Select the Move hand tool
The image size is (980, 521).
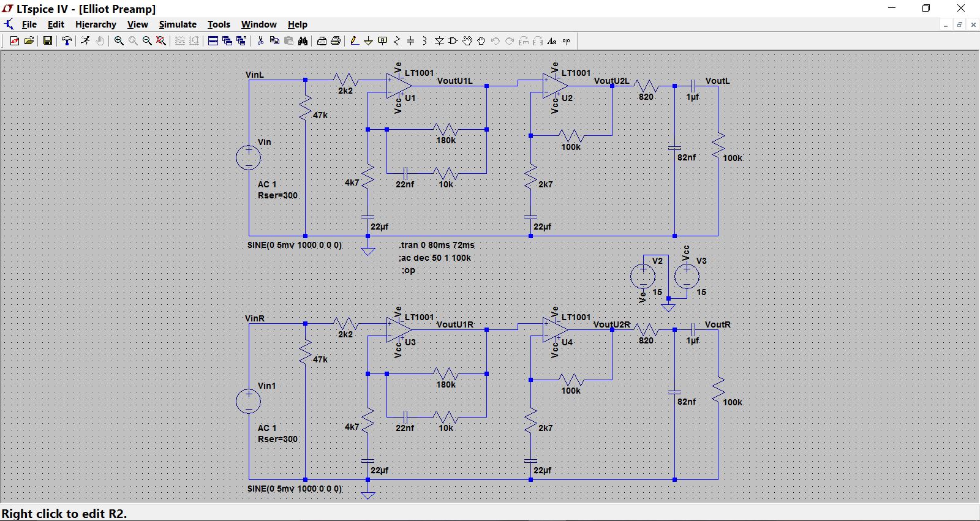point(467,41)
